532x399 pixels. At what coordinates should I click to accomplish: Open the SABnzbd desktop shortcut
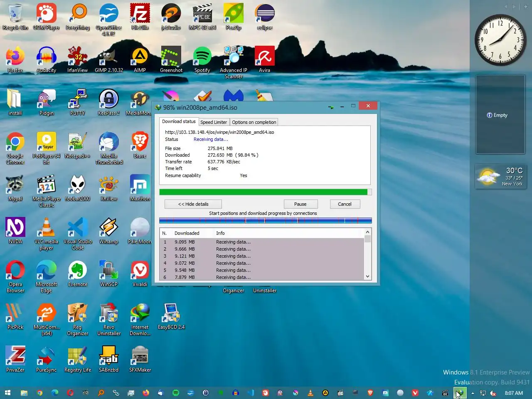(x=108, y=359)
